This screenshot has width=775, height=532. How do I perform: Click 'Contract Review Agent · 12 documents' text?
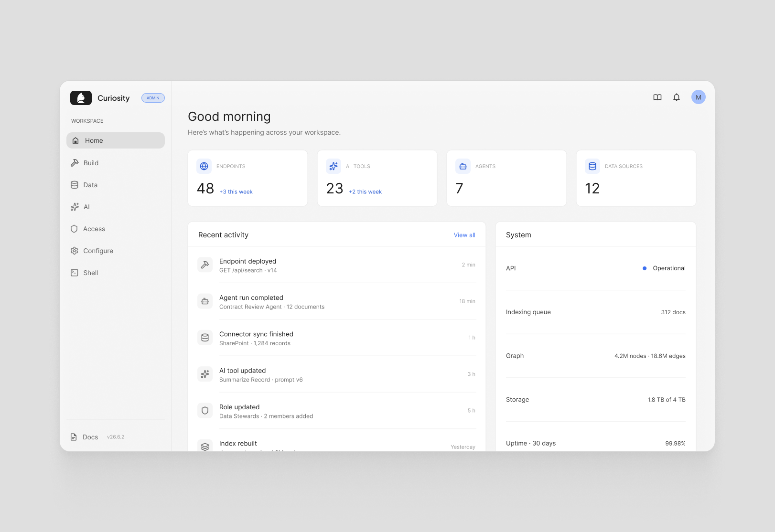tap(272, 307)
